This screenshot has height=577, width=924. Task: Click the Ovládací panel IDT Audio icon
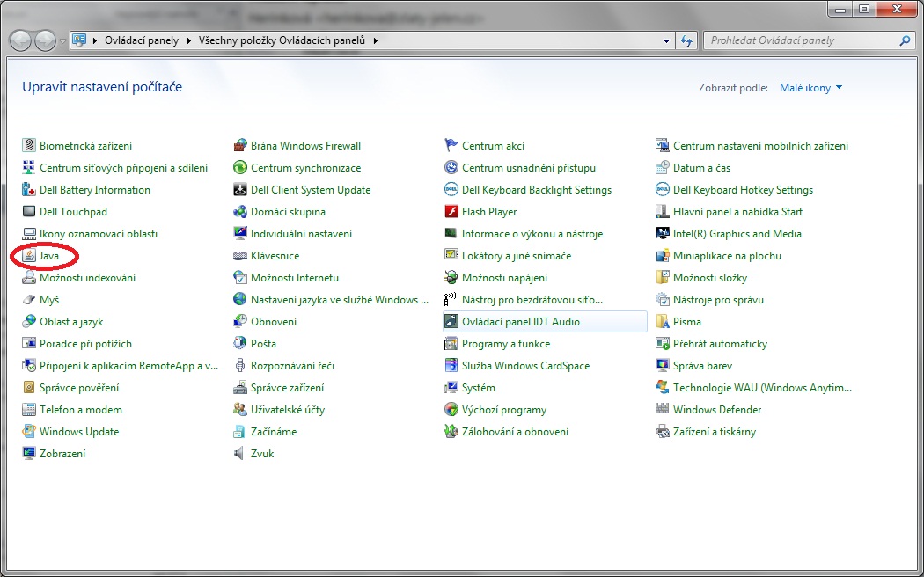(x=451, y=322)
